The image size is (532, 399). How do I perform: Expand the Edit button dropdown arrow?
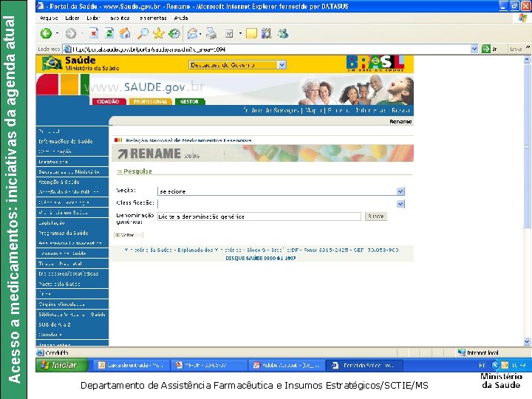point(240,33)
